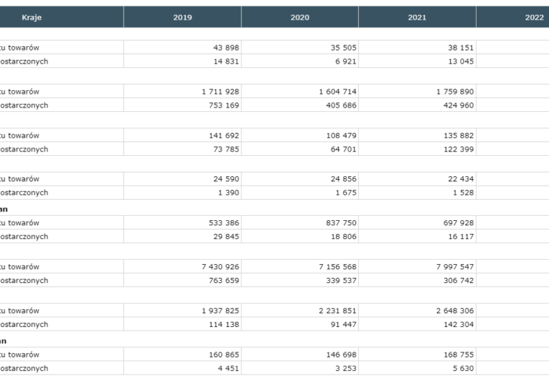Click the 2020 column header

point(299,17)
